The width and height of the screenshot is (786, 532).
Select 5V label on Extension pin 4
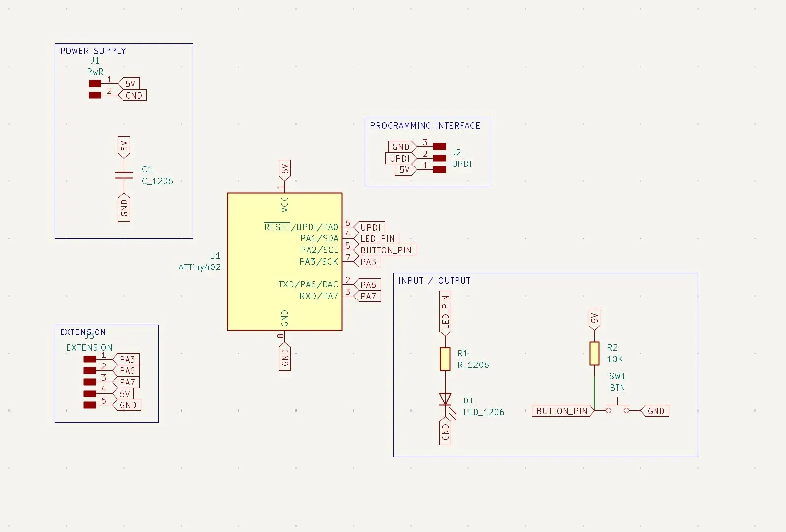(x=124, y=394)
